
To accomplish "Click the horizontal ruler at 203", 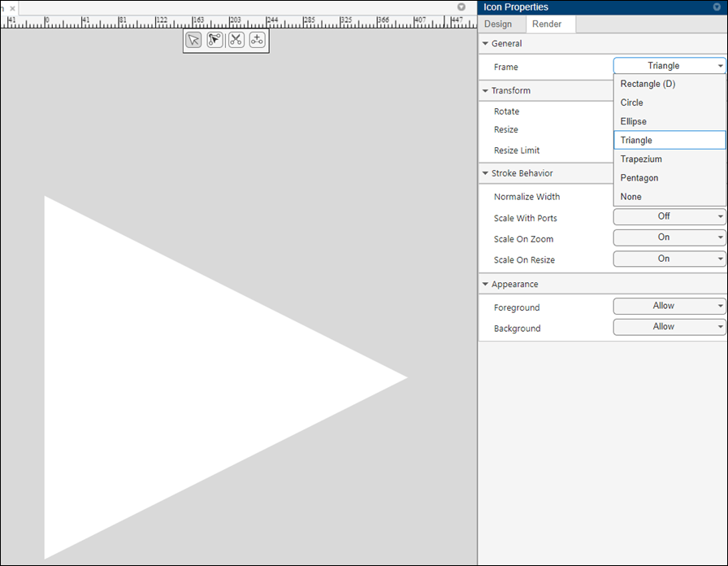I will pos(236,20).
